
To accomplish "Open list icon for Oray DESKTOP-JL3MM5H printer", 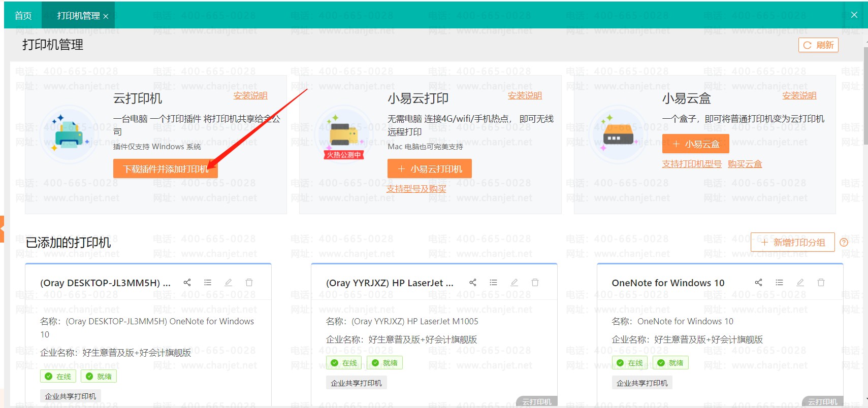I will 208,283.
